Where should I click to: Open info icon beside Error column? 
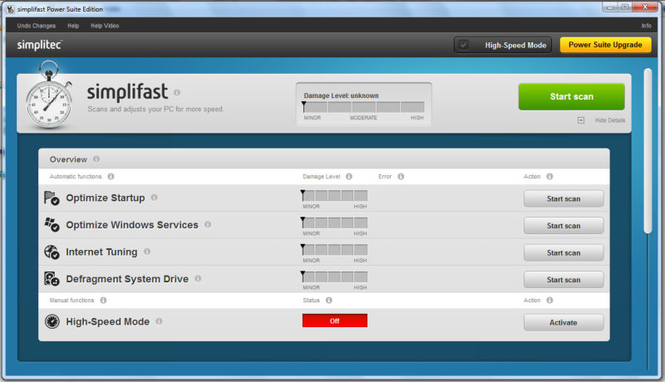401,176
